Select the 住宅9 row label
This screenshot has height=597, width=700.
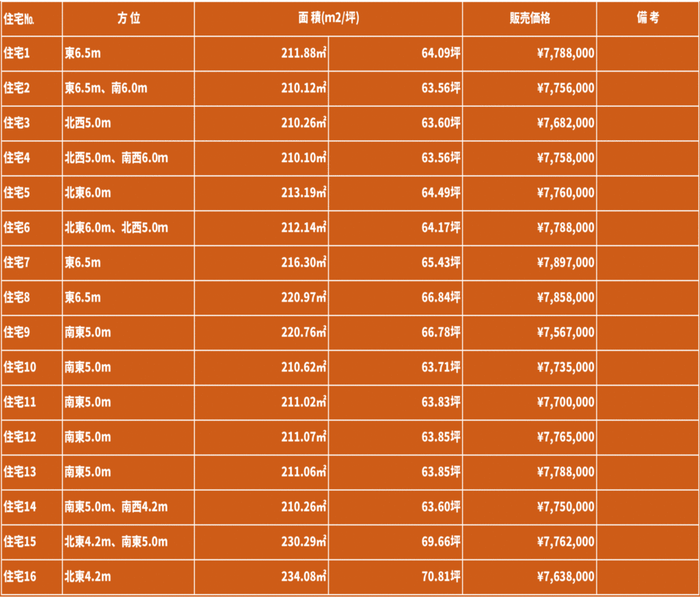point(31,332)
